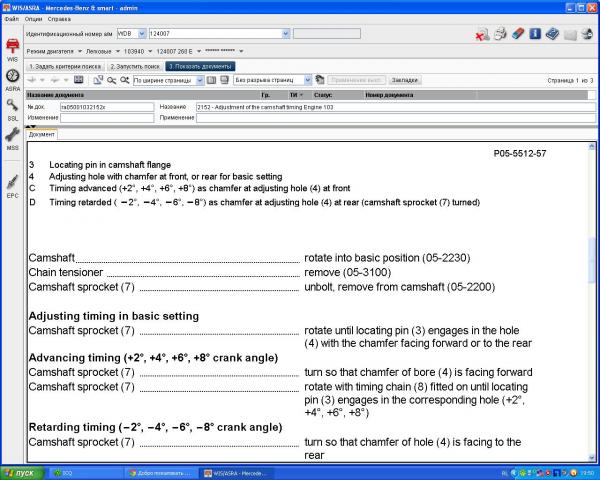600x480 pixels.
Task: Click 'remove (05-3100)' chain tensioner text
Action: [347, 272]
